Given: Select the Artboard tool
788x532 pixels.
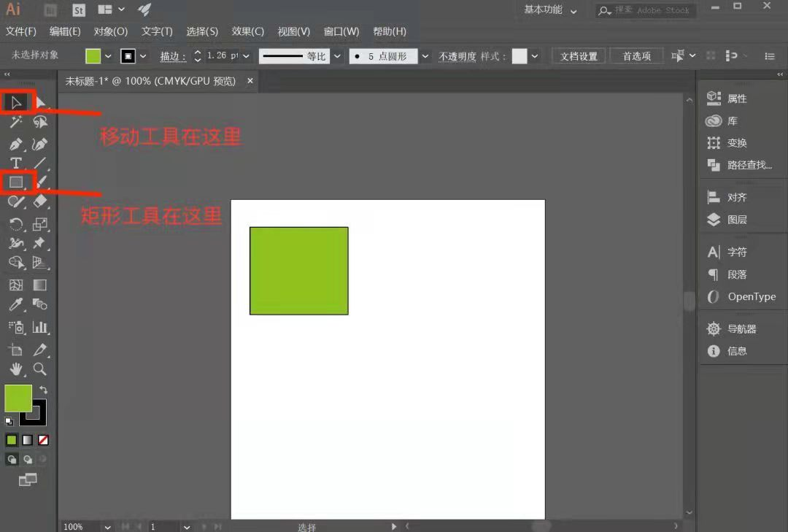Looking at the screenshot, I should point(16,350).
